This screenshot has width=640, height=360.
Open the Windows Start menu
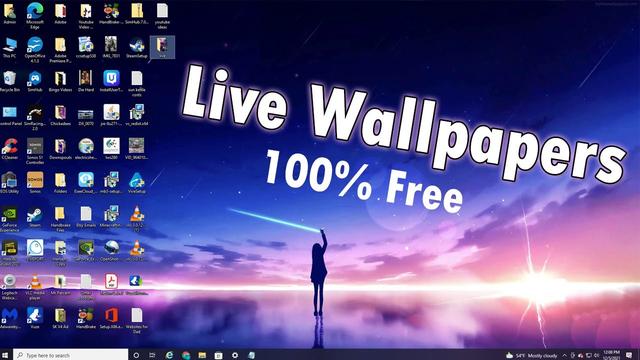tap(5, 355)
